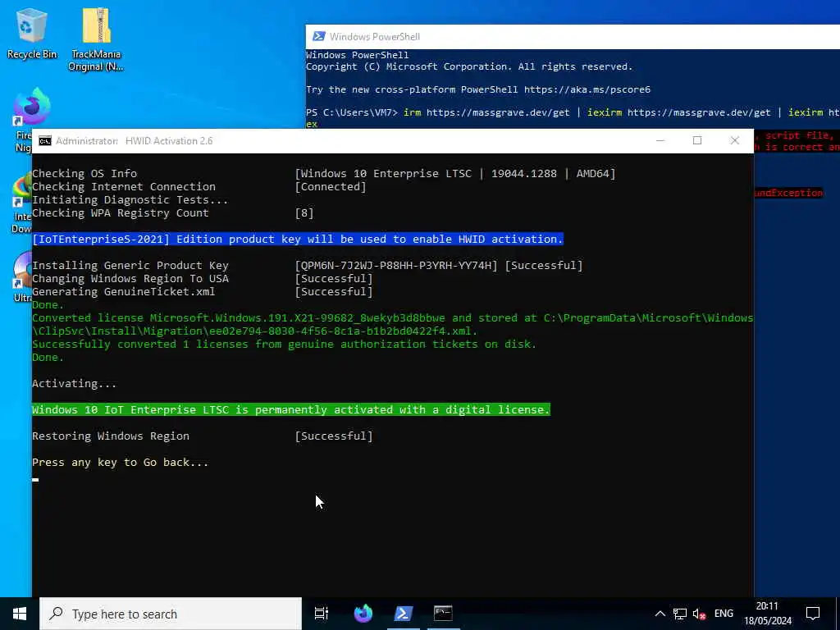The height and width of the screenshot is (630, 840).
Task: Click the Windows PowerShell title text
Action: pos(374,36)
